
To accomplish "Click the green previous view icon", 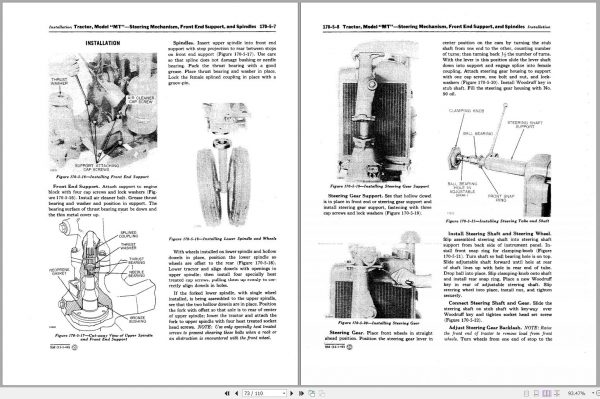I will [311, 393].
